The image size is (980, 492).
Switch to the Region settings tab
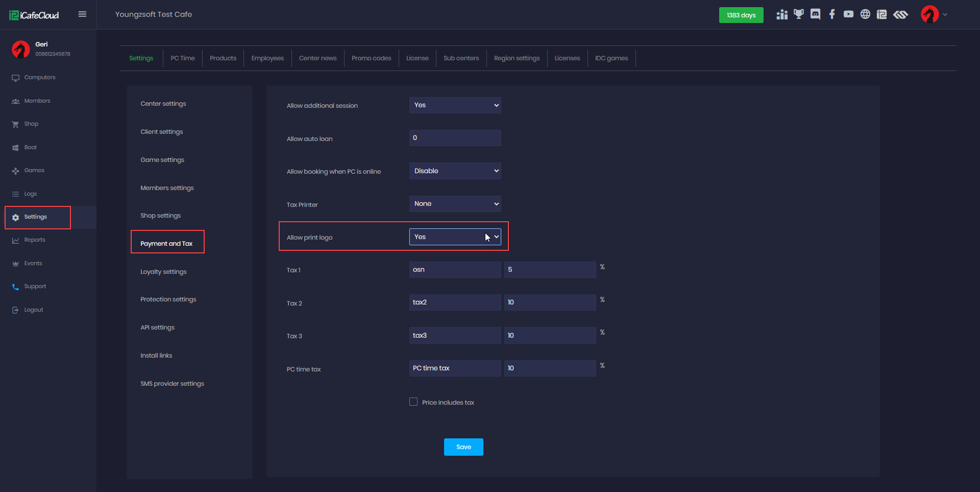(x=517, y=58)
